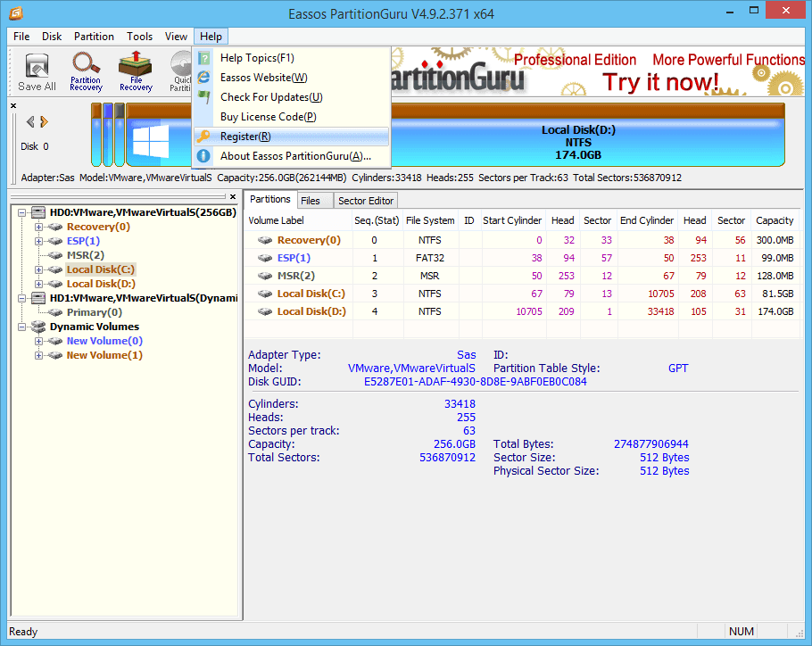The height and width of the screenshot is (646, 812).
Task: Expand ESP(1) in the tree
Action: pos(39,241)
